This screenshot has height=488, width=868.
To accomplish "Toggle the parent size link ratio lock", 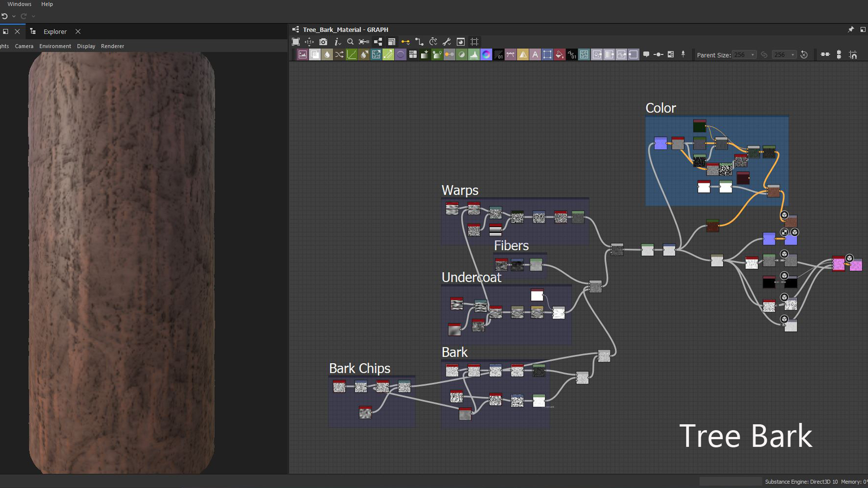I will pyautogui.click(x=764, y=55).
